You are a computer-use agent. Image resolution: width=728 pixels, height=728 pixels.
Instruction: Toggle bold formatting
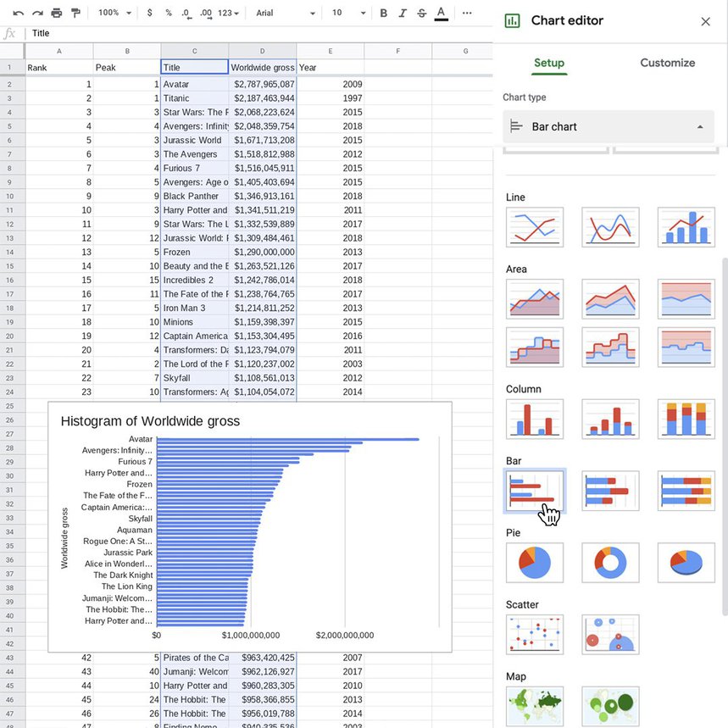384,13
